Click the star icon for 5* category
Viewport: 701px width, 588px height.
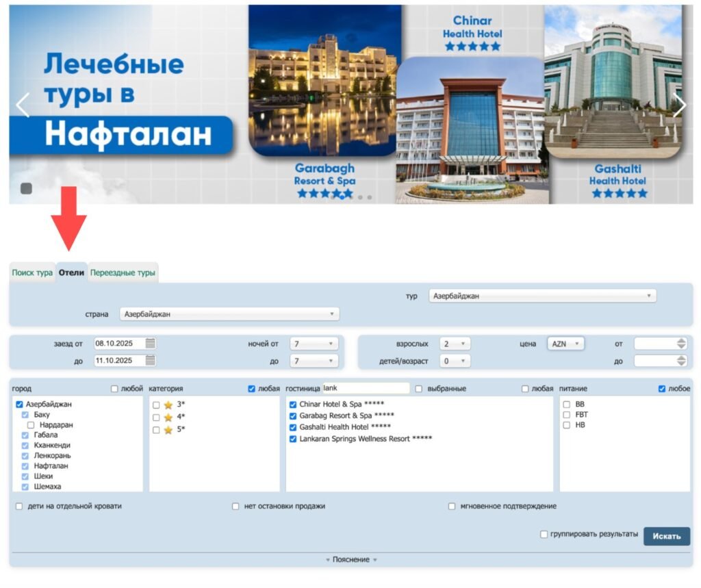point(168,430)
